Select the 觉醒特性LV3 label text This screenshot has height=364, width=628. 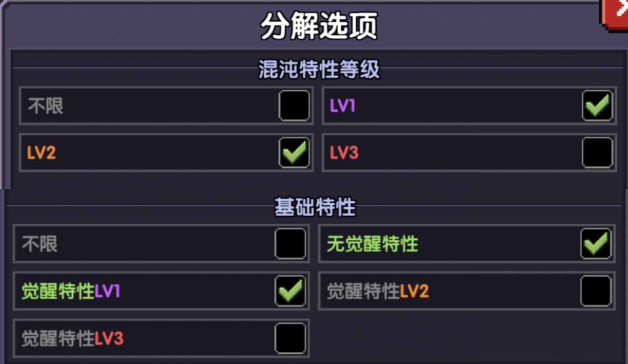pyautogui.click(x=72, y=338)
